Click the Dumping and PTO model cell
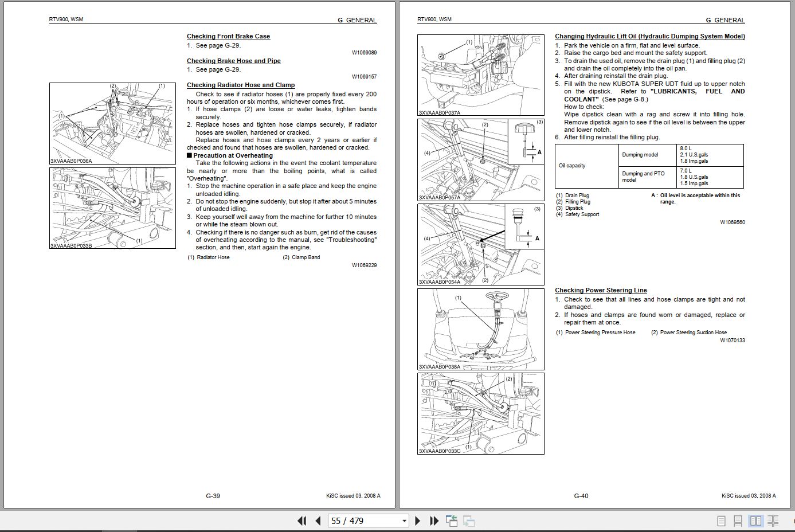Image resolution: width=795 pixels, height=532 pixels. pyautogui.click(x=648, y=177)
